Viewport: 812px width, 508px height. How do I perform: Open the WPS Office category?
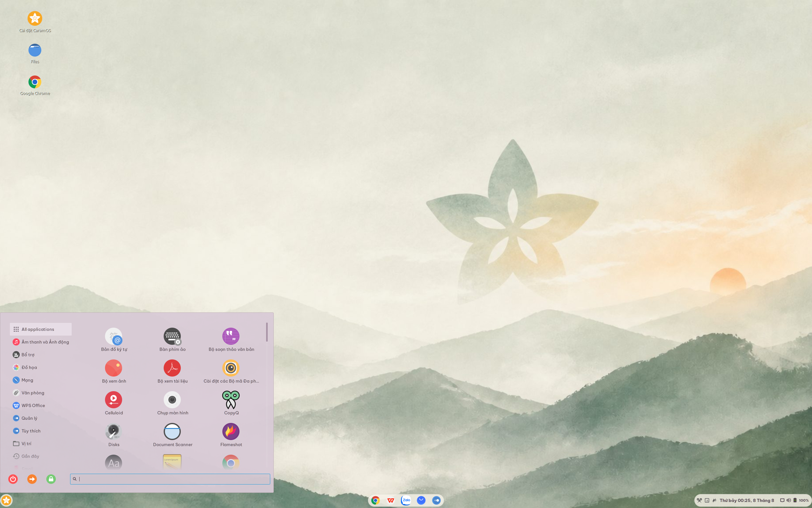pos(41,405)
